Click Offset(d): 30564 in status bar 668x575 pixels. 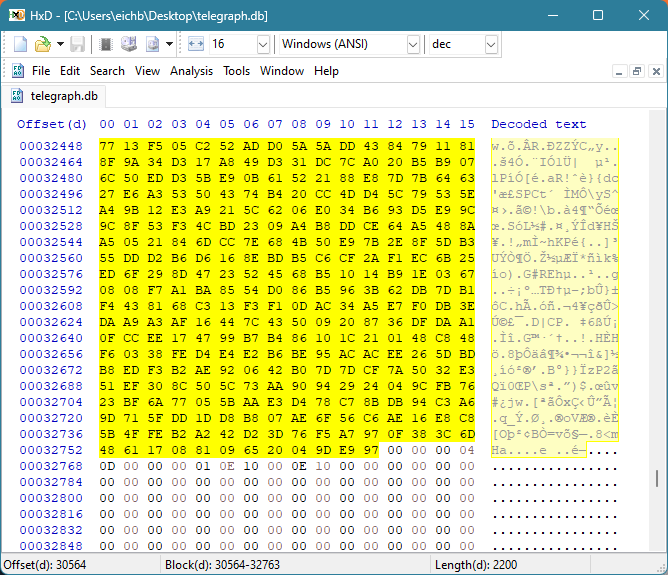point(45,565)
